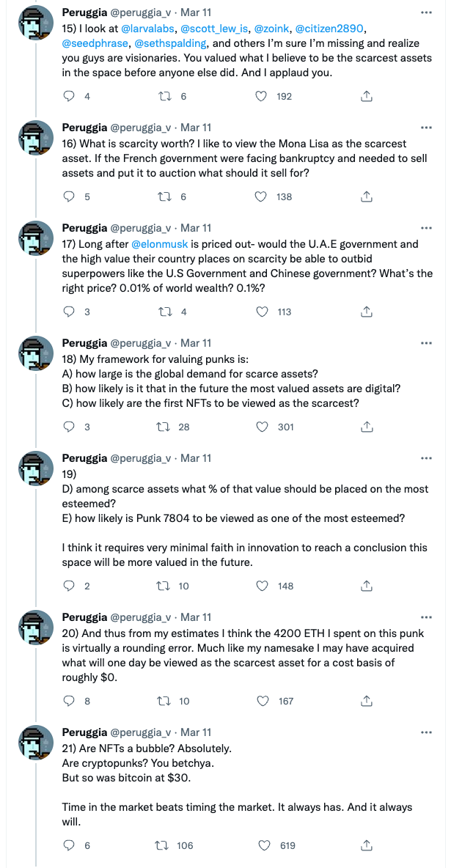
Task: Retweet the Mona Lisa scarcity tweet
Action: coord(164,196)
